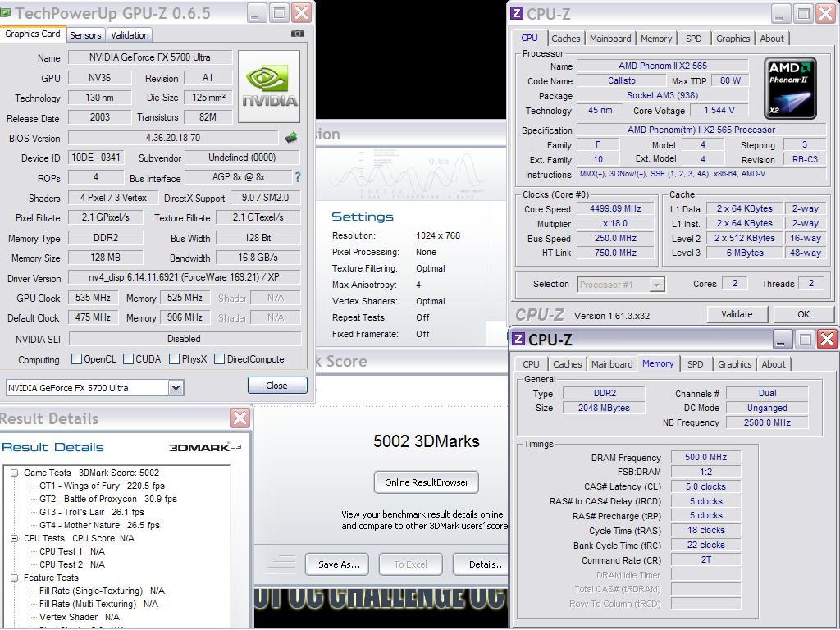Screen dimensions: 840x630
Task: Close the upper CPU-Z window
Action: [825, 13]
